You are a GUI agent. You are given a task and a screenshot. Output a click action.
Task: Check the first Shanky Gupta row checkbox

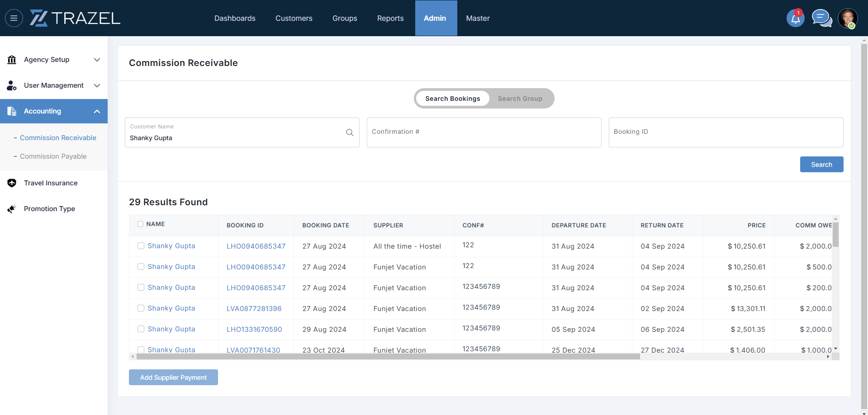click(141, 246)
